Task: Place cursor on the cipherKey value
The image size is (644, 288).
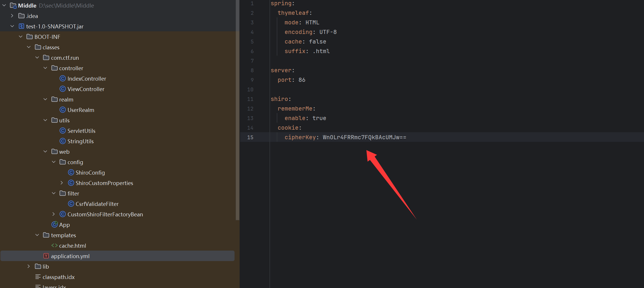Action: (x=364, y=137)
